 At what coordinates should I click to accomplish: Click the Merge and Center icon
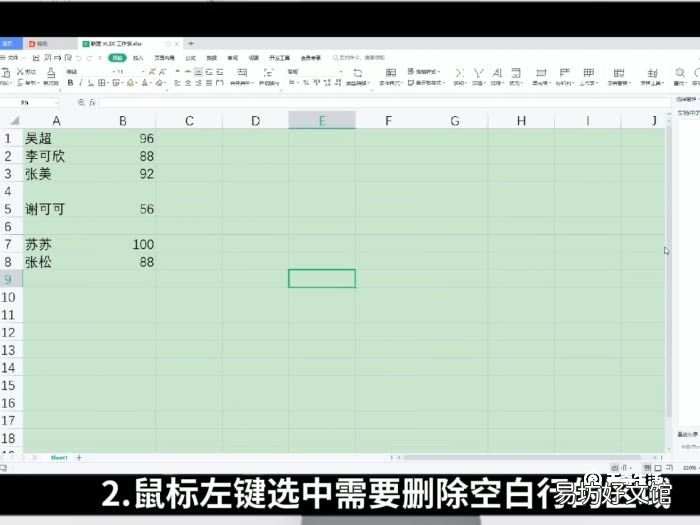242,72
